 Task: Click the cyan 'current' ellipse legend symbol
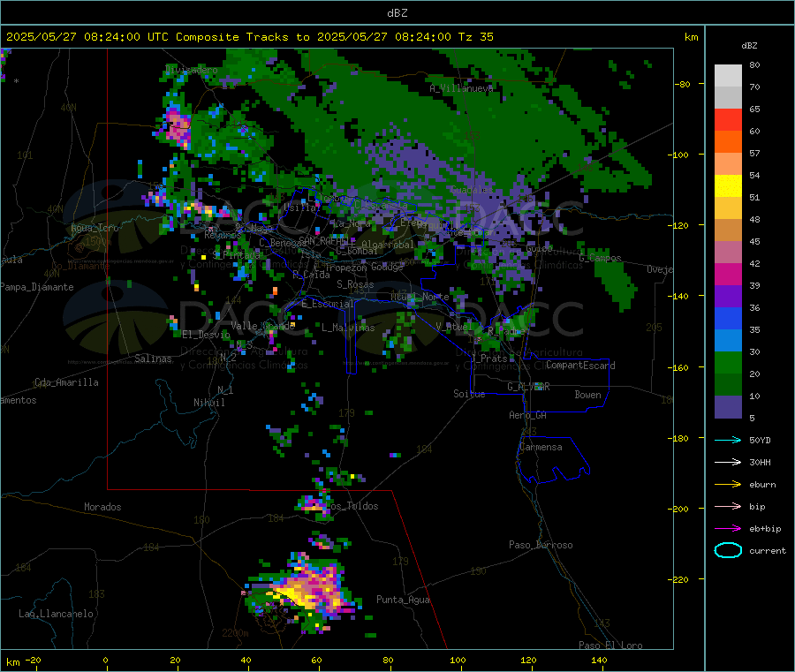(x=728, y=550)
